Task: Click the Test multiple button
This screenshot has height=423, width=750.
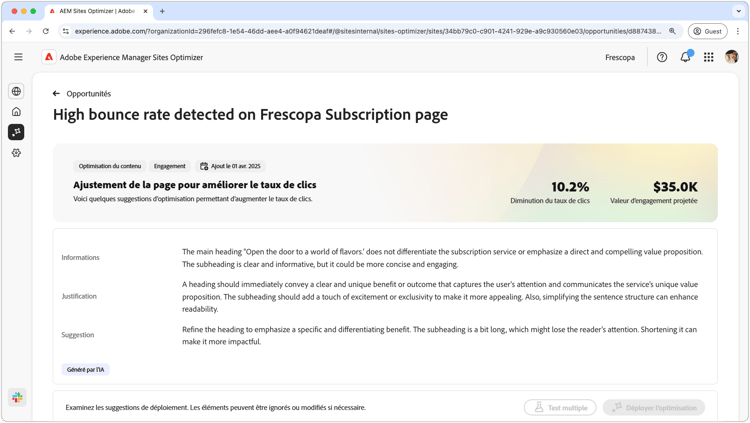Action: pyautogui.click(x=560, y=407)
